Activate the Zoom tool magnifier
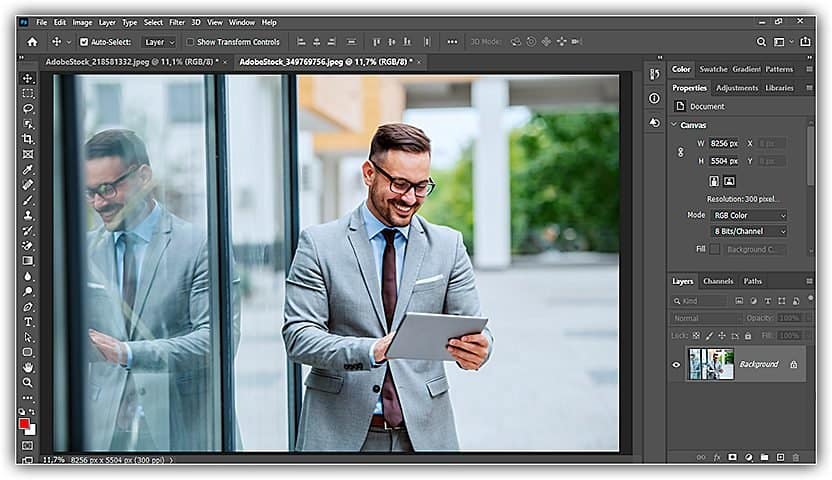 coord(28,382)
